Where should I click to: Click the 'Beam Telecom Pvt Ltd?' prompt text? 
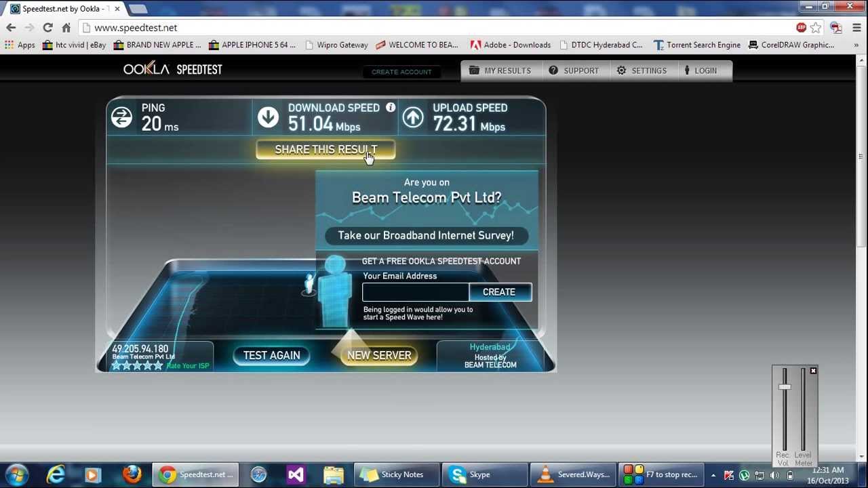pos(427,197)
